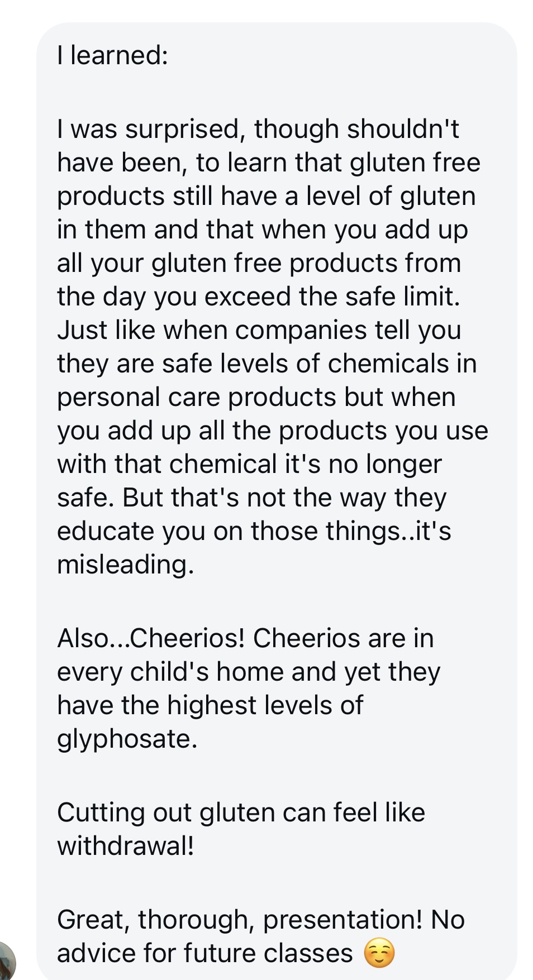Tap the "the day you exceed the safe limit." line
Viewport: 533px width, 980px height.
[259, 297]
